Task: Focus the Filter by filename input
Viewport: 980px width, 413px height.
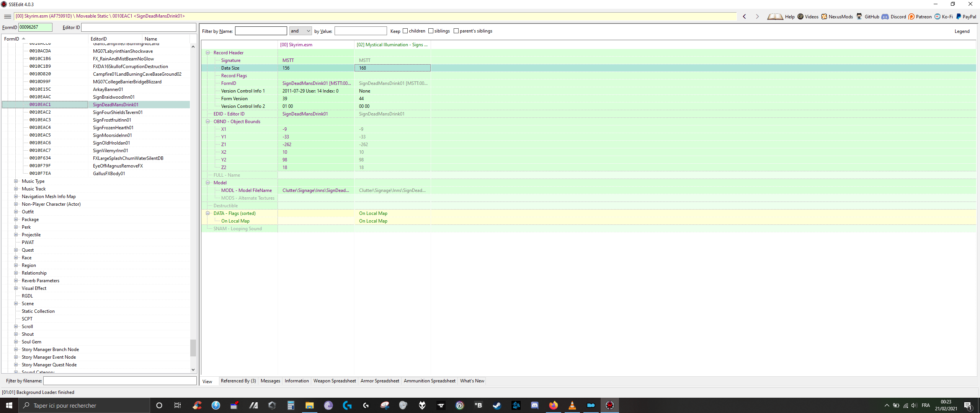Action: pyautogui.click(x=120, y=381)
